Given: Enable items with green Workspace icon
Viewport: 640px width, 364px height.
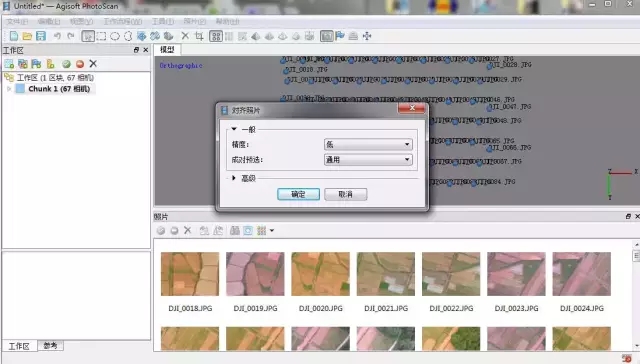Looking at the screenshot, I should pyautogui.click(x=66, y=64).
